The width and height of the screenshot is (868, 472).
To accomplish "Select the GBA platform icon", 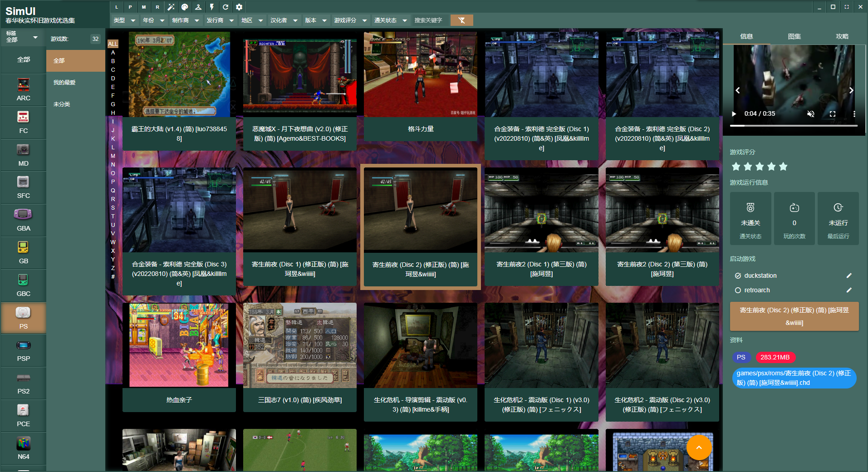I will click(23, 220).
